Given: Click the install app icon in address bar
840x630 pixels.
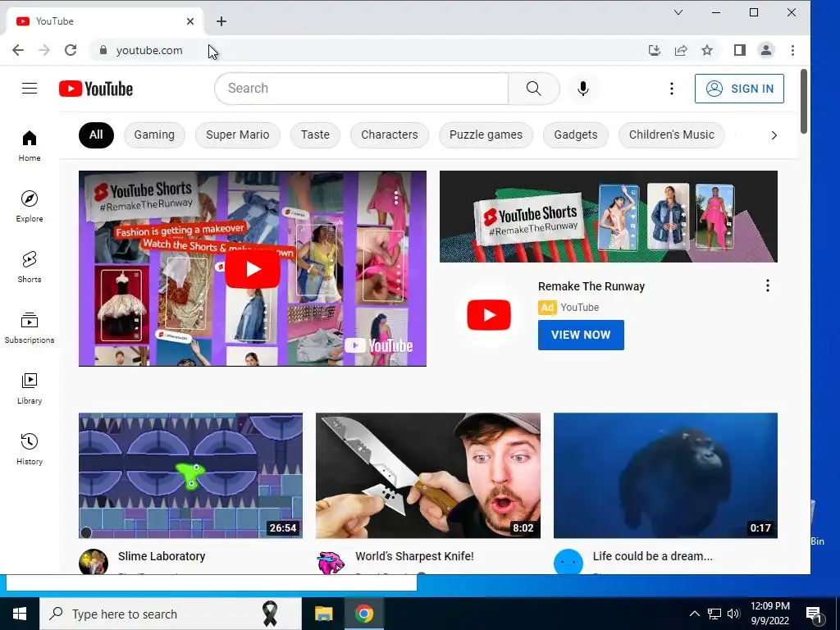Looking at the screenshot, I should (654, 50).
